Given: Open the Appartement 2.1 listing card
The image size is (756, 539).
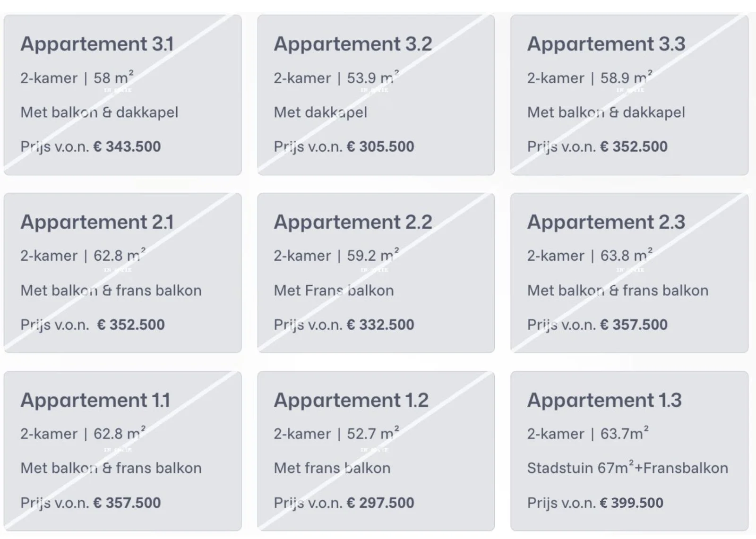Looking at the screenshot, I should pyautogui.click(x=122, y=273).
